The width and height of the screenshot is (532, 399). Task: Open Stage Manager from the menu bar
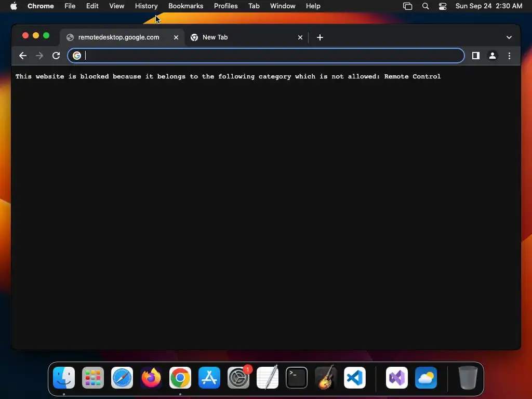[x=407, y=6]
